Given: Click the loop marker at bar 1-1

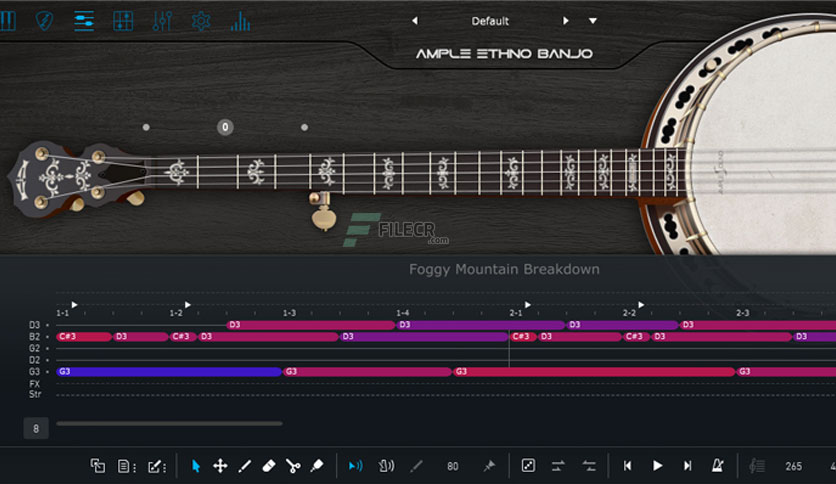Looking at the screenshot, I should (75, 305).
